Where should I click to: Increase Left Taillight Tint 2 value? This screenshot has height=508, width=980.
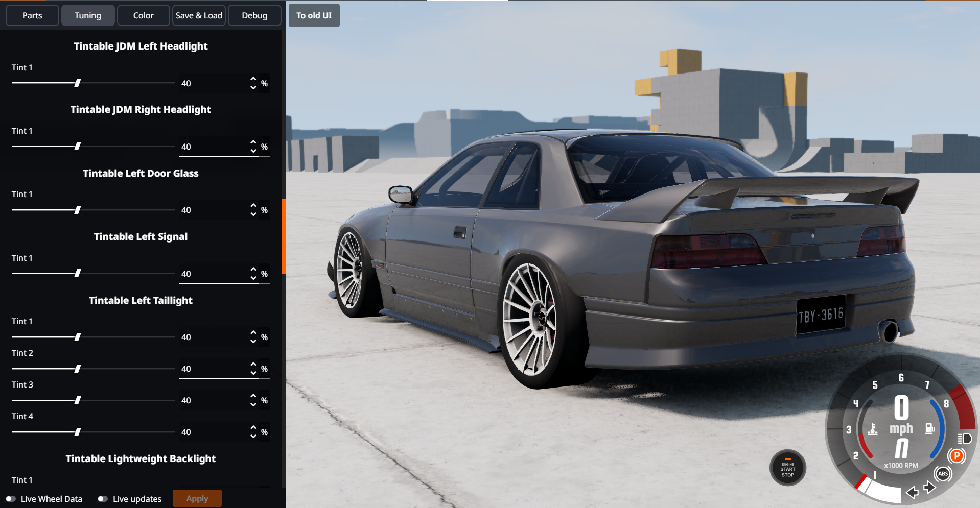click(253, 365)
